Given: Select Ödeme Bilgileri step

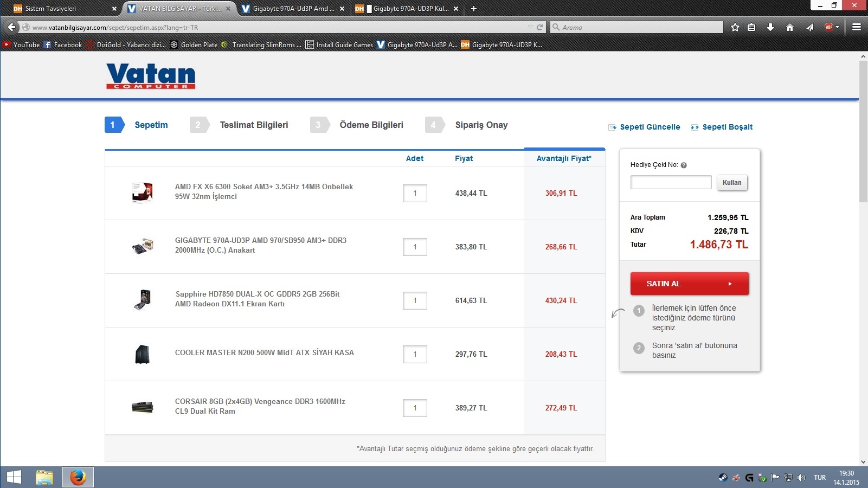Looking at the screenshot, I should [357, 125].
